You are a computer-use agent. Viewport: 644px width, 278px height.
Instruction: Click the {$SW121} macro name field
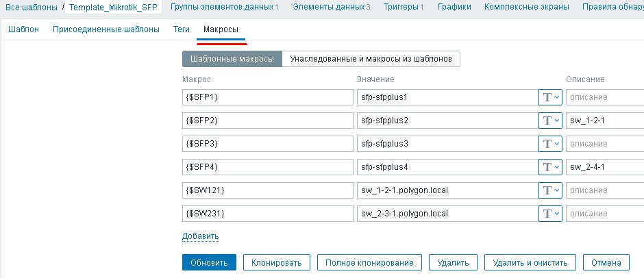267,190
